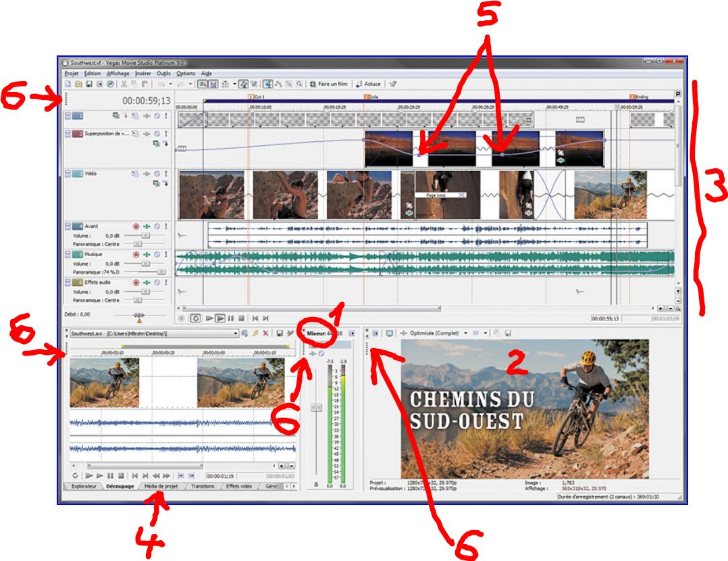Viewport: 728px width, 561px height.
Task: Click the red X remove icon in trimmer
Action: pos(265,333)
